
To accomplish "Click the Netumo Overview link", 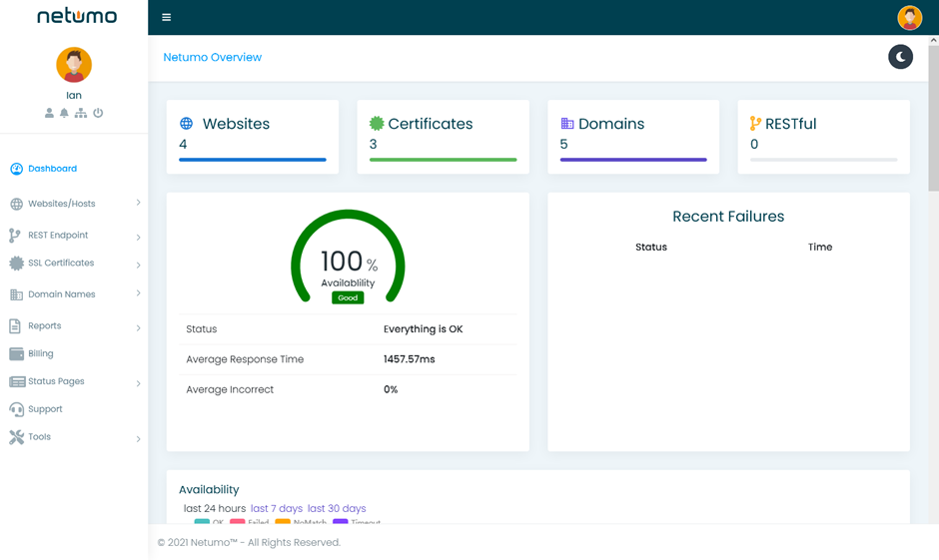I will [213, 58].
